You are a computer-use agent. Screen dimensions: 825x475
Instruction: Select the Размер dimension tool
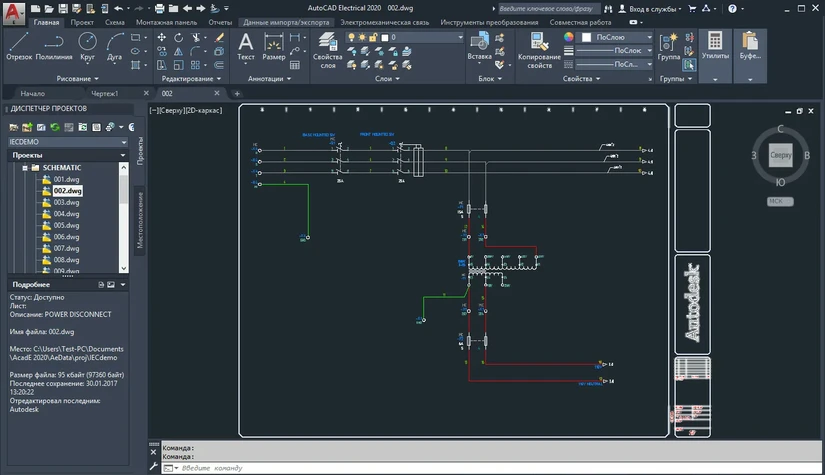[274, 46]
